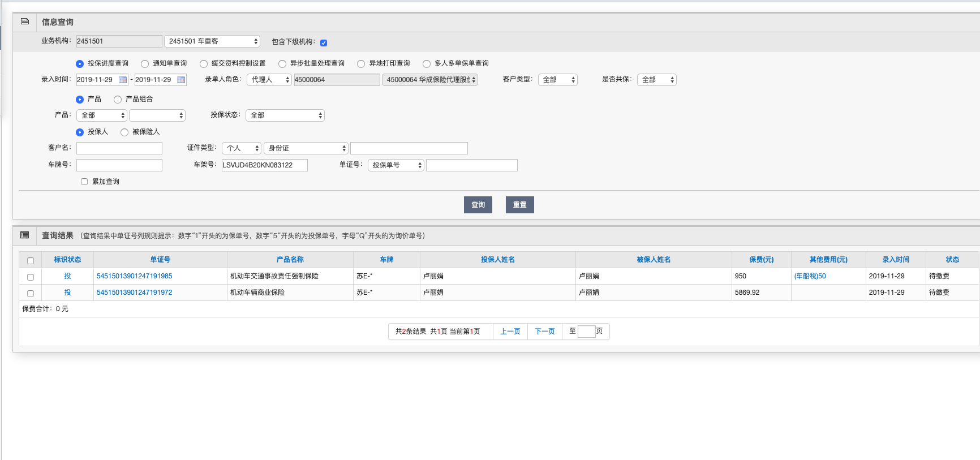This screenshot has height=460, width=980.
Task: Enable the 累加查询 checkbox
Action: point(84,182)
